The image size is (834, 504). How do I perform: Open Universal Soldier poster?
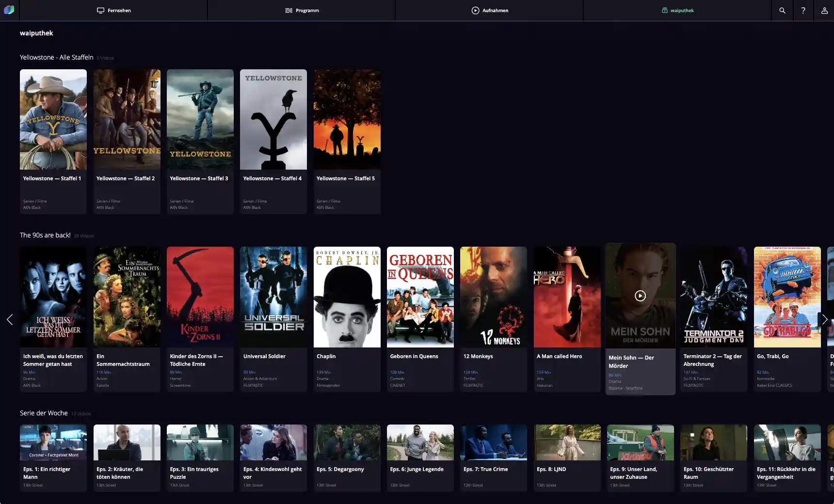click(x=273, y=297)
